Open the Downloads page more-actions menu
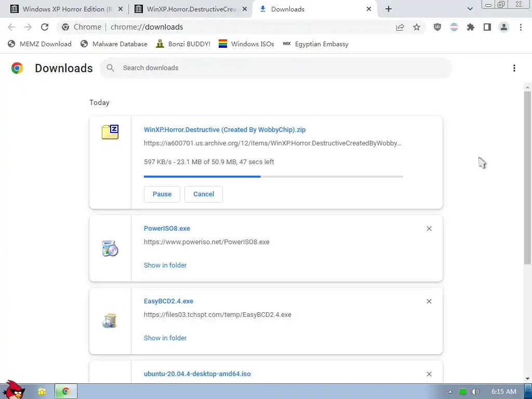Screen dimensions: 532x399 514,68
